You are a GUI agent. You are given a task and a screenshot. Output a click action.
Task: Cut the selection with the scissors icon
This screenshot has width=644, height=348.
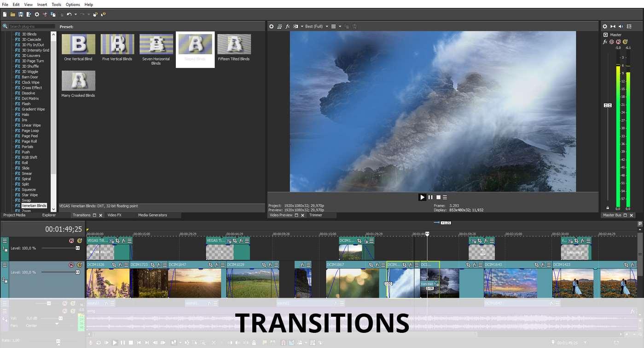point(45,14)
